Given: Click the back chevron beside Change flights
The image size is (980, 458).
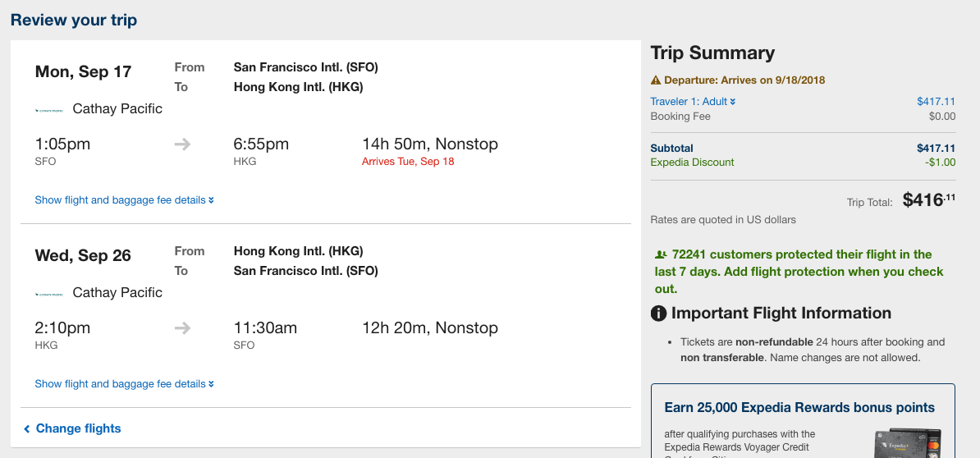Looking at the screenshot, I should tap(27, 429).
